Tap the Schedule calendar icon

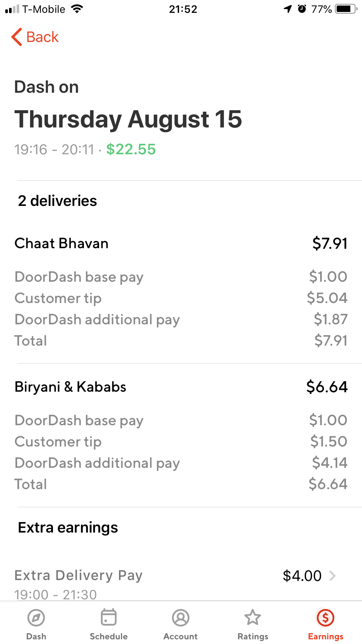[x=108, y=617]
